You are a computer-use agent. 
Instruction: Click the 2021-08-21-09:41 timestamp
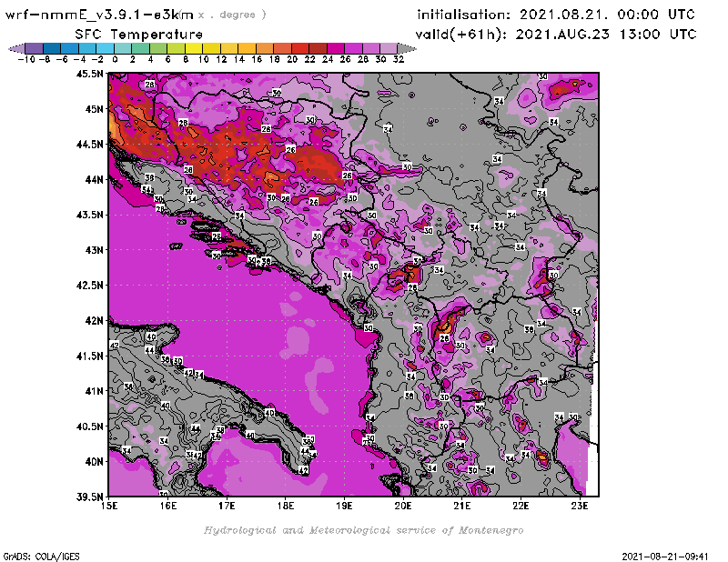point(668,554)
